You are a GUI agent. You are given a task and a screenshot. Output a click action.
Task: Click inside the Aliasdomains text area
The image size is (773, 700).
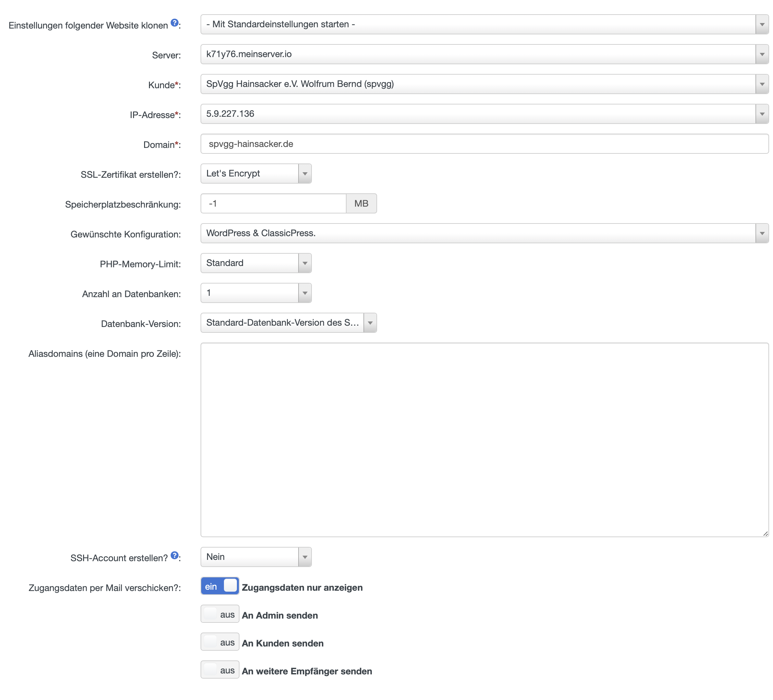click(484, 440)
